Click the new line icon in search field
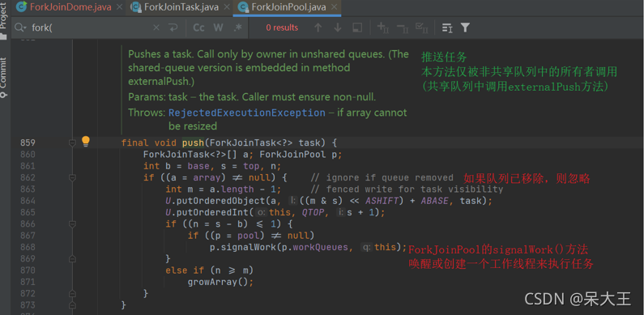The height and width of the screenshot is (315, 644). pos(173,28)
